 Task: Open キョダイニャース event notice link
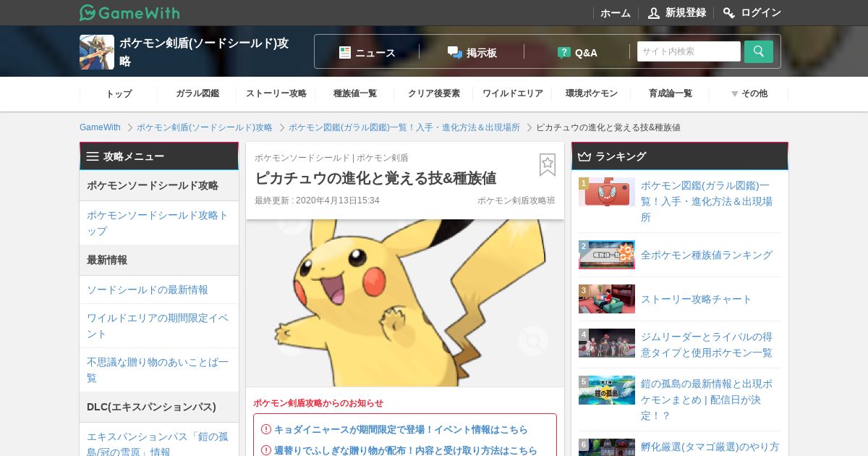pos(401,429)
